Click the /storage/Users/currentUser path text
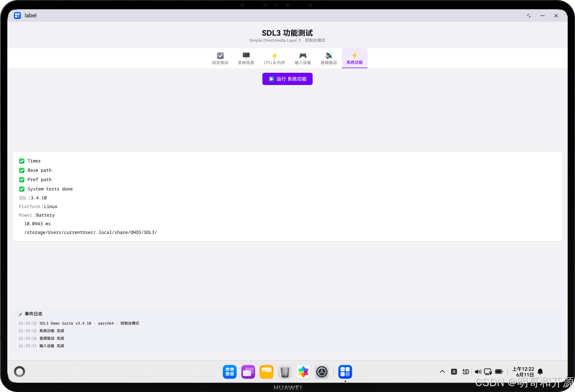575x392 pixels. click(x=91, y=232)
